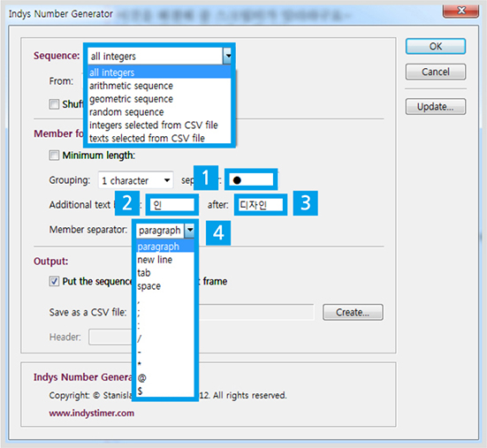Toggle the Member separator dropdown arrow
This screenshot has width=487, height=448.
point(190,231)
